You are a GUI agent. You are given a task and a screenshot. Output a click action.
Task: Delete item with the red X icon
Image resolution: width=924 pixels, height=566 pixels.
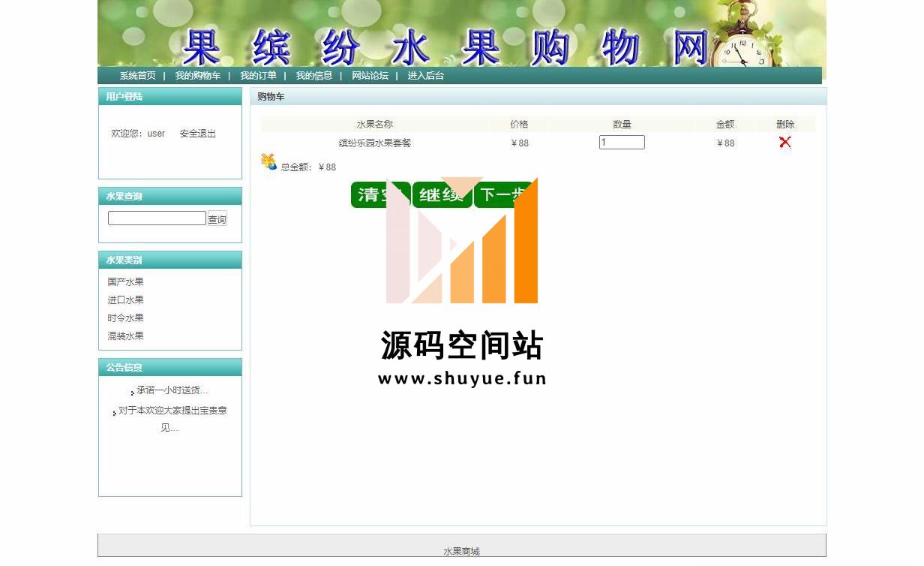coord(784,143)
